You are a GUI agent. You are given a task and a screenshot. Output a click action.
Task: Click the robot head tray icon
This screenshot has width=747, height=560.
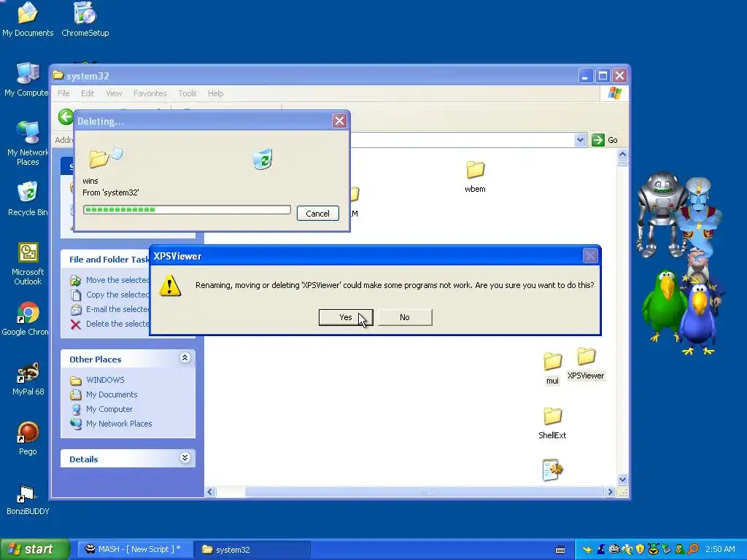point(614,549)
